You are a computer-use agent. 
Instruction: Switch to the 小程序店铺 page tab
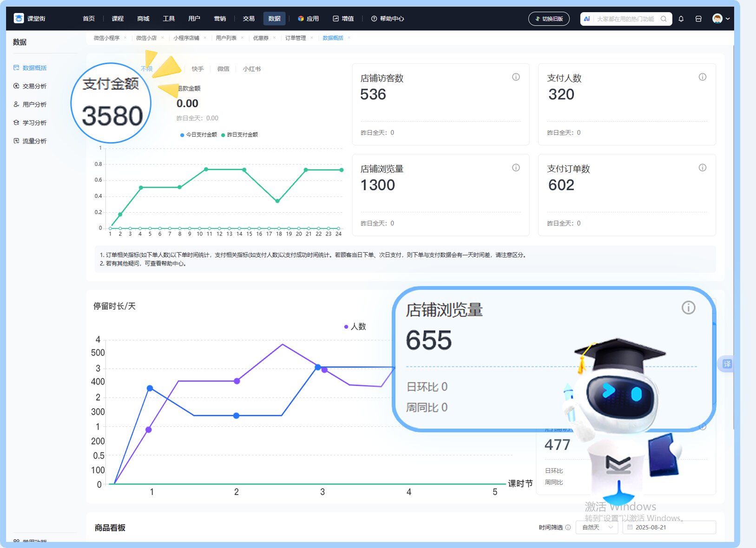pos(186,38)
